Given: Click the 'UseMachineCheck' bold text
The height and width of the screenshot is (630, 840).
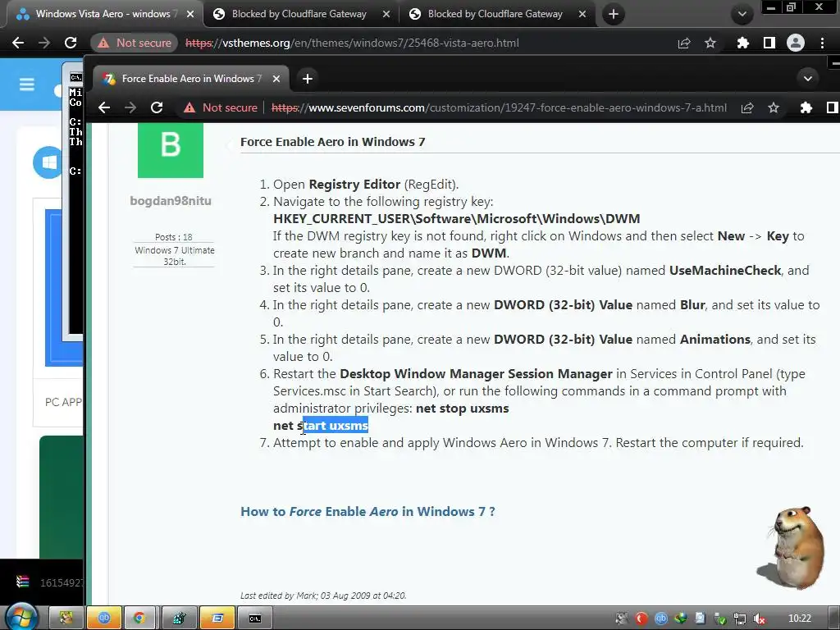Looking at the screenshot, I should tap(725, 271).
